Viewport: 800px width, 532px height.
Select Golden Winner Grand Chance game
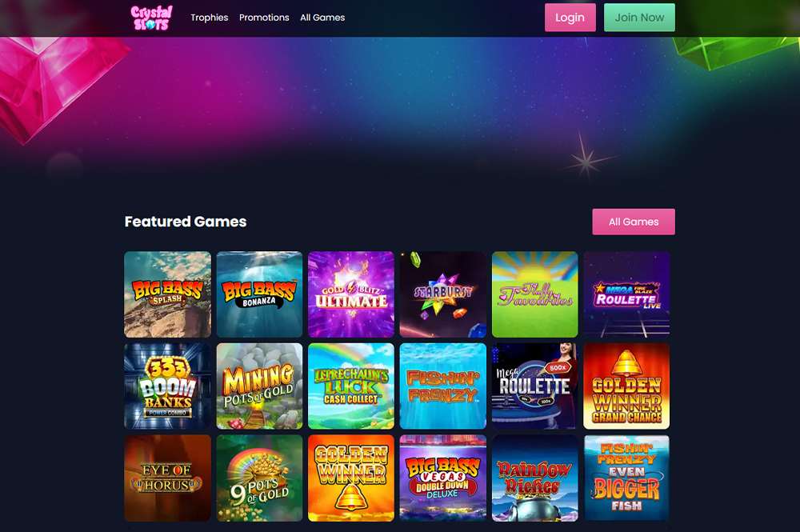(x=626, y=386)
